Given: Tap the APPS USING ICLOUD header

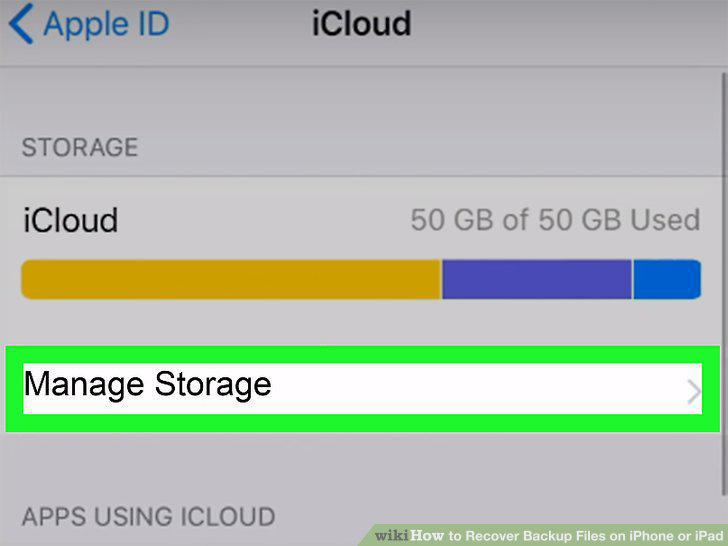Looking at the screenshot, I should tap(149, 517).
